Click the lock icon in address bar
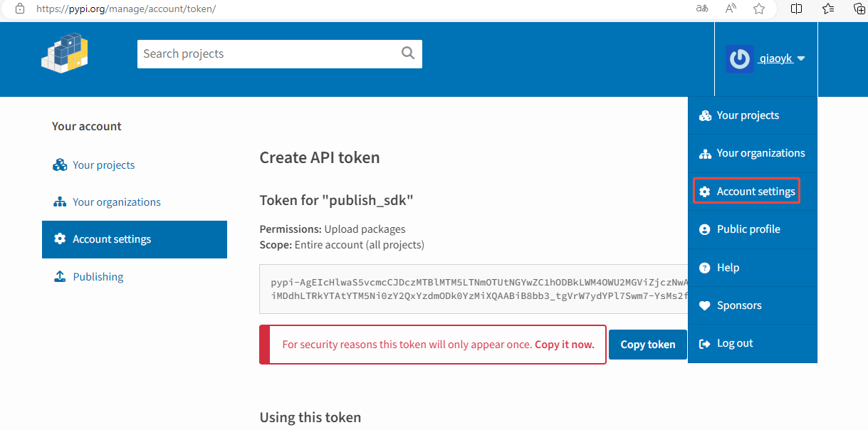Viewport: 868px width, 430px height. (x=20, y=9)
